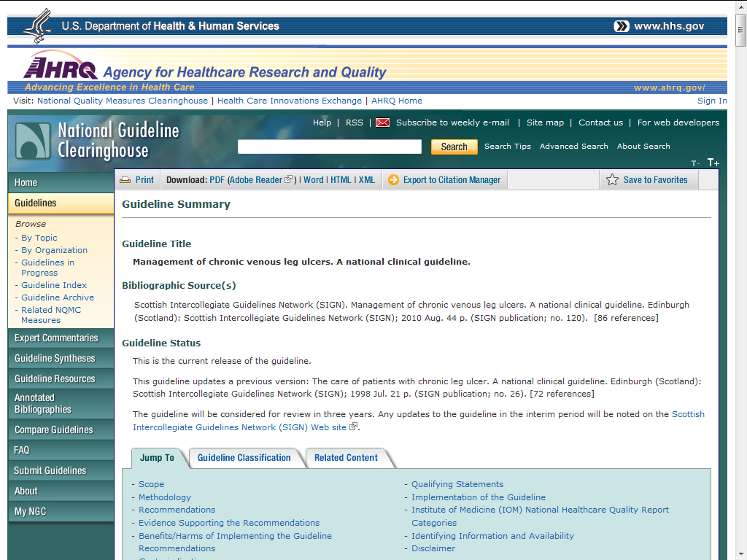
Task: Open the Home menu item
Action: (61, 182)
